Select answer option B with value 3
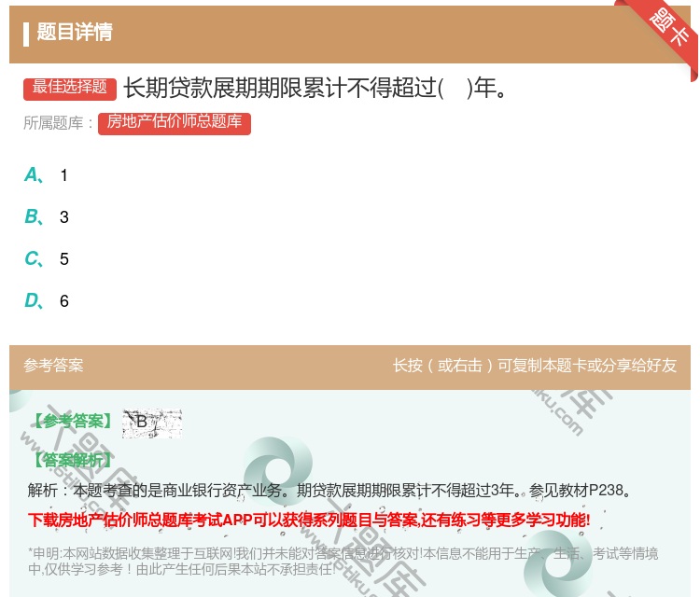 (x=47, y=216)
